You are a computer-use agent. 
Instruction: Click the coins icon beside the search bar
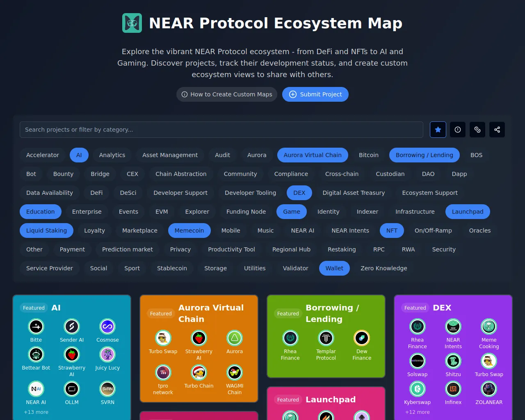[x=477, y=130]
